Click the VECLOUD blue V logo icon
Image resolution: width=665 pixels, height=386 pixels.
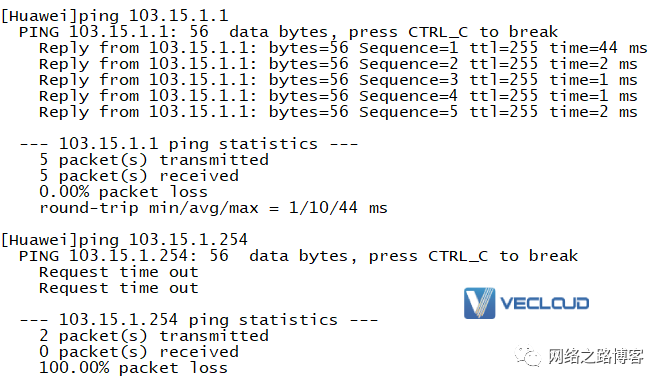[x=479, y=303]
